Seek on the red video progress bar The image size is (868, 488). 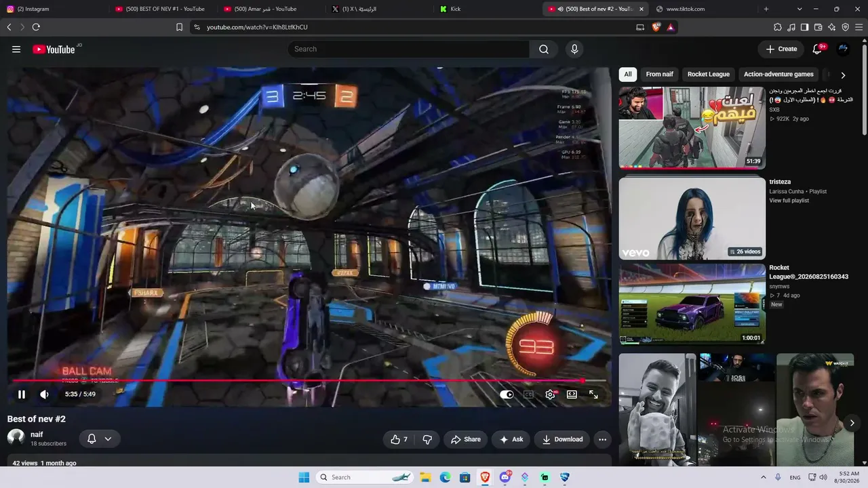(309, 381)
